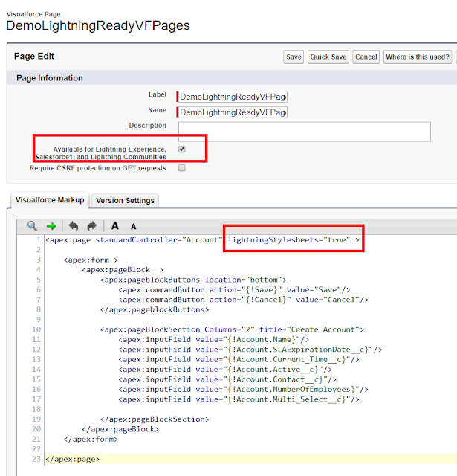Uncheck Available for Lightning Experience checkbox
Image resolution: width=457 pixels, height=476 pixels.
point(182,149)
